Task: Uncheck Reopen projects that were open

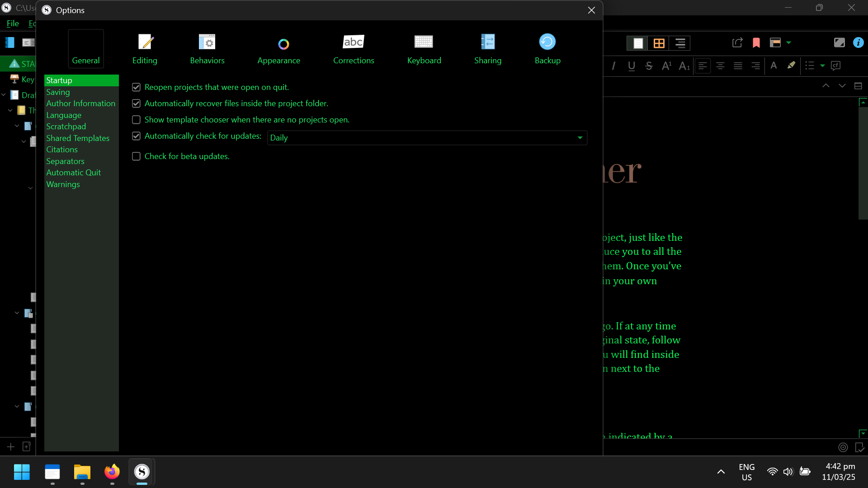Action: click(136, 87)
